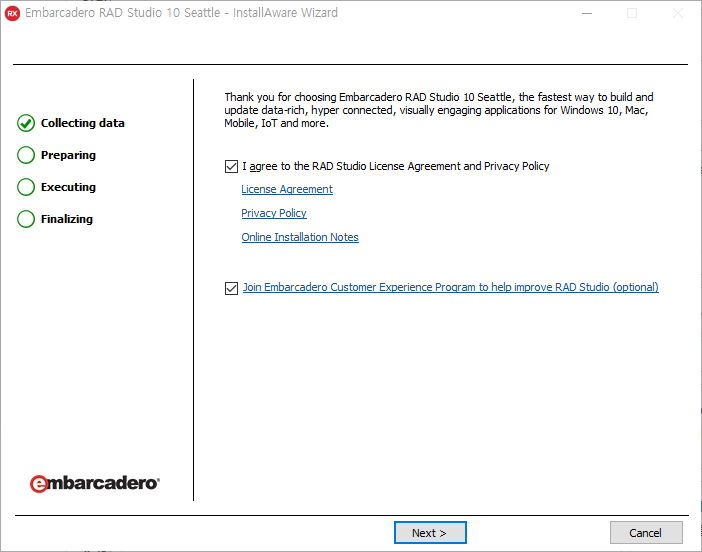Viewport: 702px width, 552px height.
Task: Open the License Agreement link
Action: 287,189
